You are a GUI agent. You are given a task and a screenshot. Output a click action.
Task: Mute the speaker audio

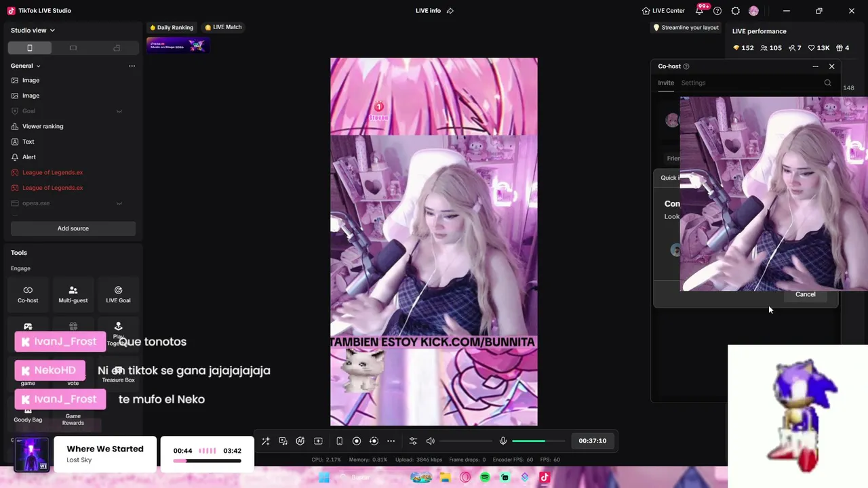click(x=430, y=441)
